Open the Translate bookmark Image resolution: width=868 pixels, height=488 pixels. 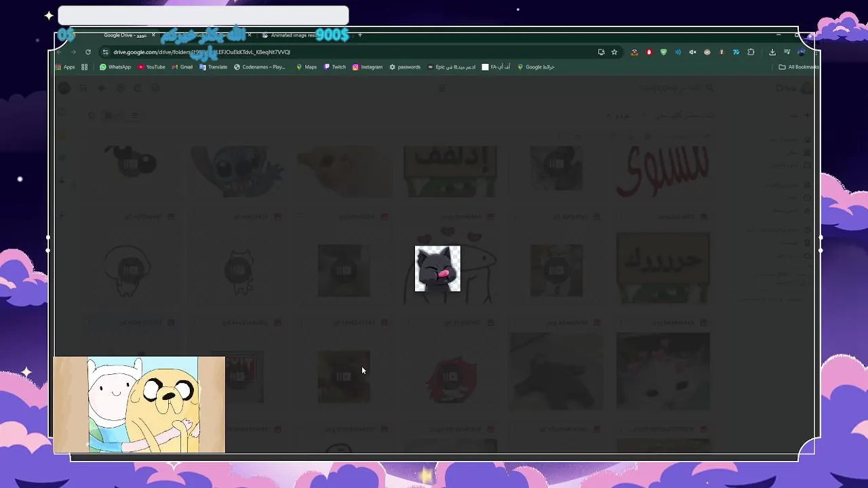(214, 67)
